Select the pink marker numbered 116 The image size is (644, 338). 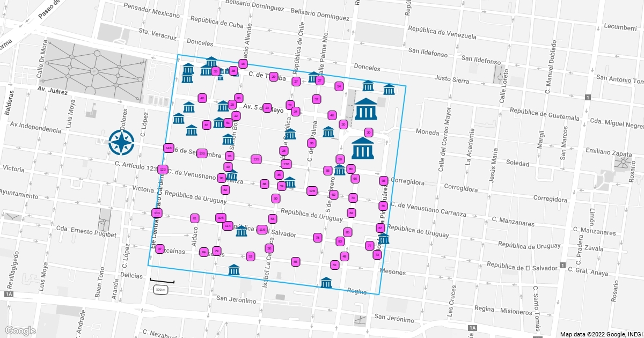click(x=262, y=230)
